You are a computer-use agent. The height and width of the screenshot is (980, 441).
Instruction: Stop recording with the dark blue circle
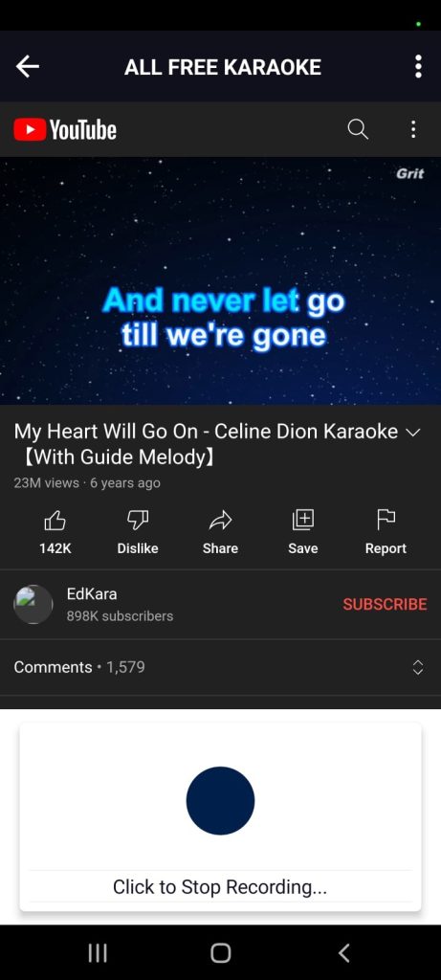click(x=220, y=800)
